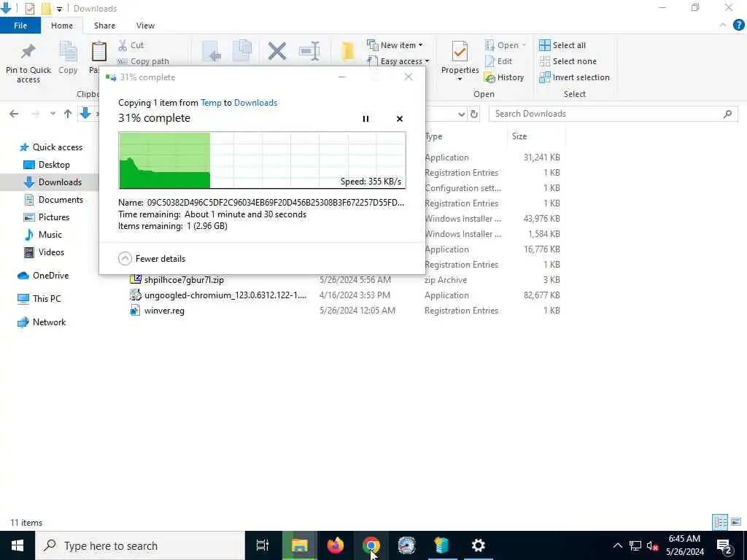This screenshot has height=560, width=747.
Task: Click the Properties ribbon button
Action: coord(460,61)
